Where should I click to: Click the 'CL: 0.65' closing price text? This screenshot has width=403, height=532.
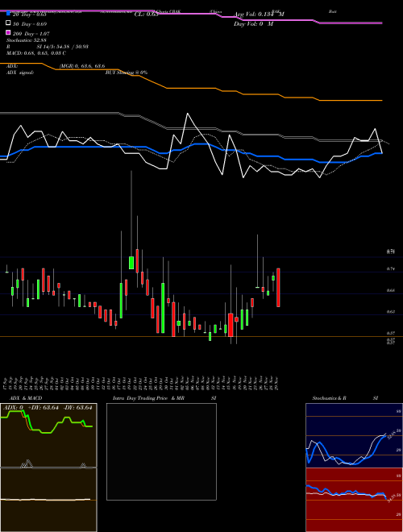point(146,14)
